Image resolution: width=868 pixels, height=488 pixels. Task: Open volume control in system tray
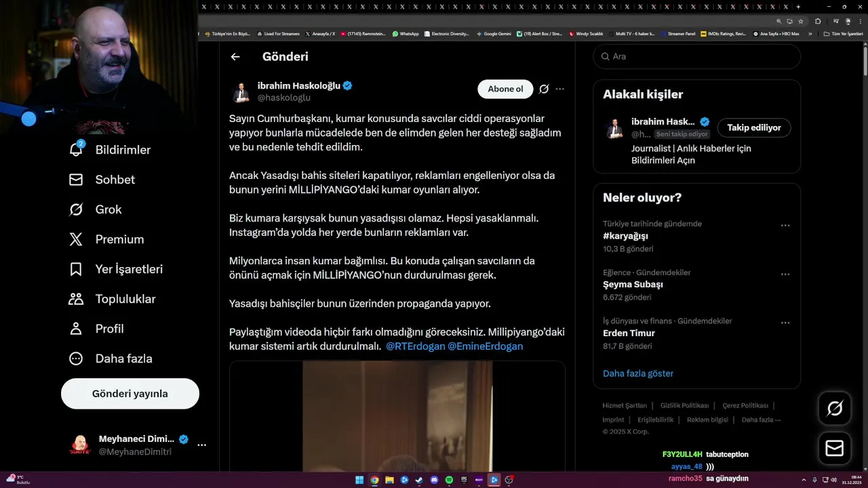(834, 480)
